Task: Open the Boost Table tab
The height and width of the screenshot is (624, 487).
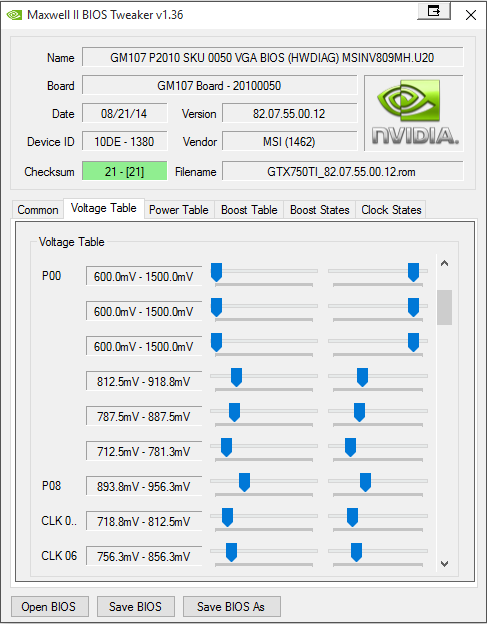Action: [249, 210]
